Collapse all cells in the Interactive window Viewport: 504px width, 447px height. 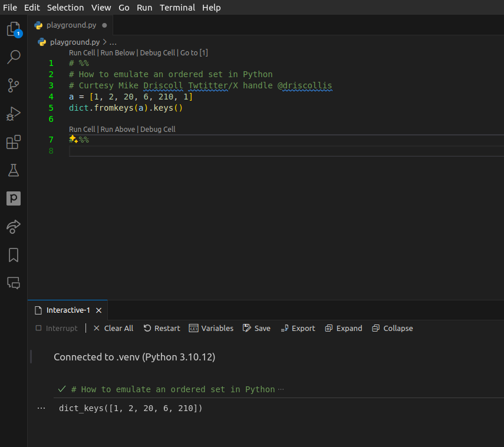(x=392, y=328)
